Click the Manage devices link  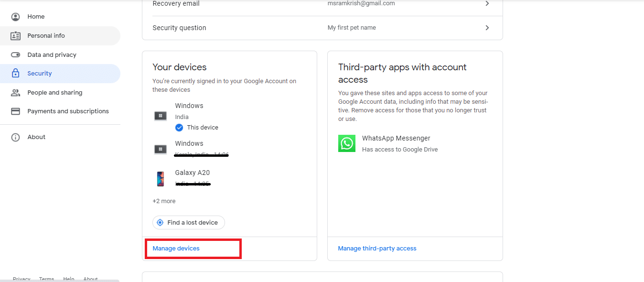[176, 249]
